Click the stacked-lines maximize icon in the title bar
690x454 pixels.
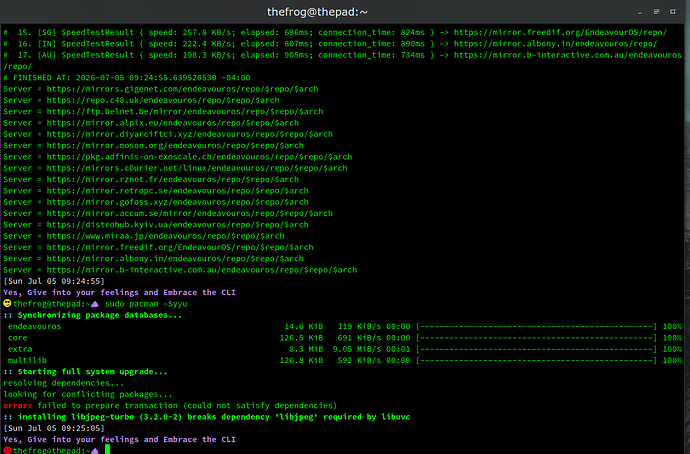click(x=656, y=12)
